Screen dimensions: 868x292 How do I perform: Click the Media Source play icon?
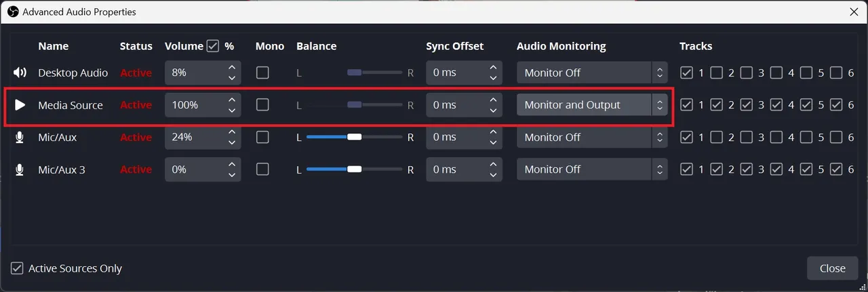click(20, 105)
